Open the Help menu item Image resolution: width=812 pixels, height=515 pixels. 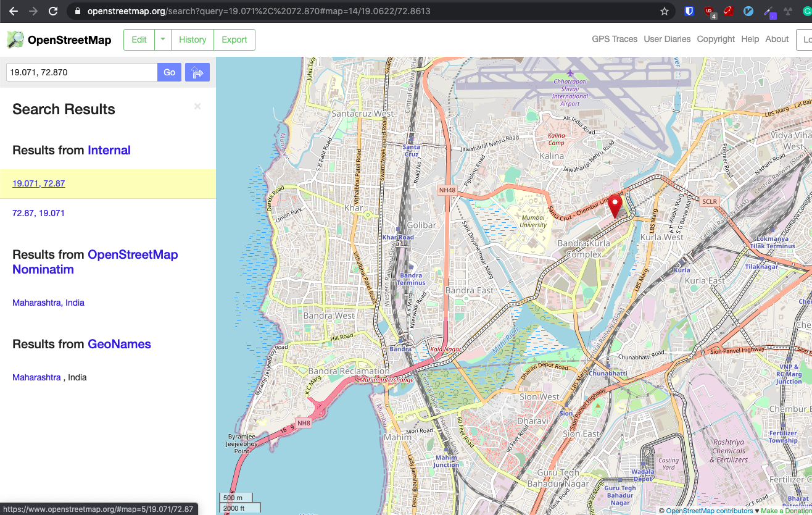tap(750, 39)
